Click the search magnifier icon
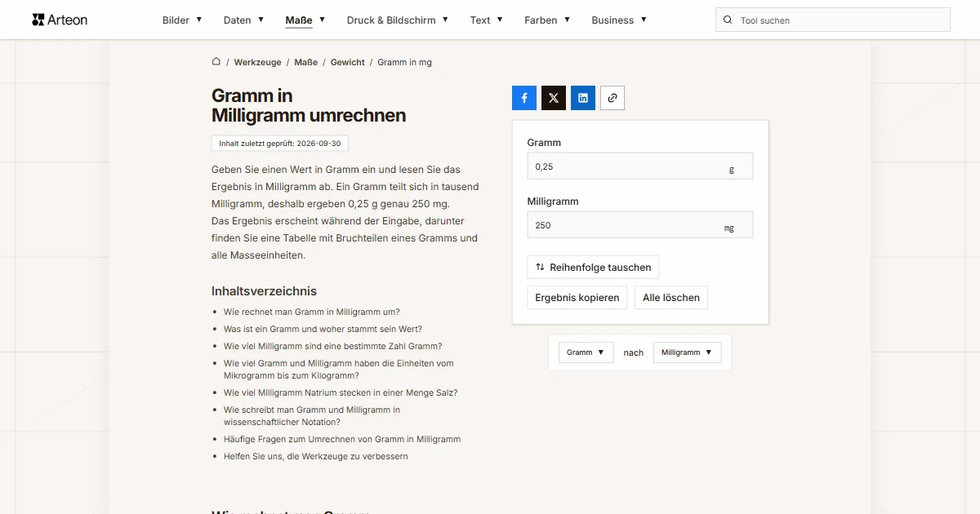This screenshot has height=514, width=980. [728, 20]
